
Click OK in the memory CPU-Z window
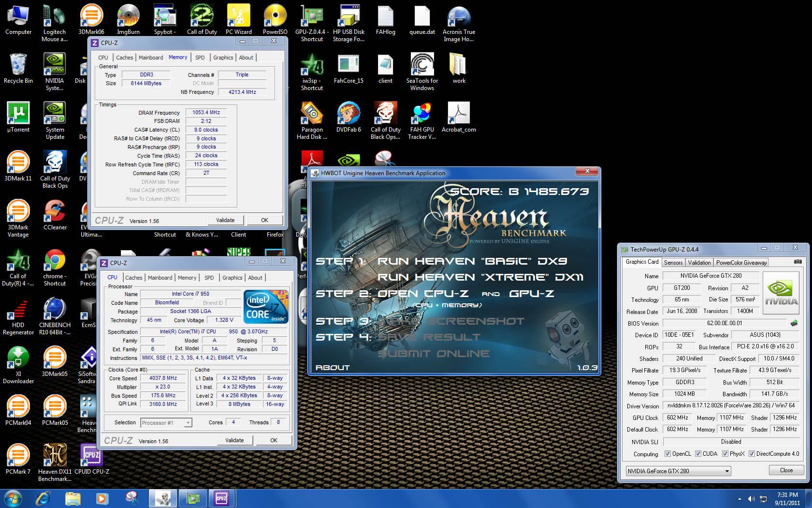pos(264,220)
